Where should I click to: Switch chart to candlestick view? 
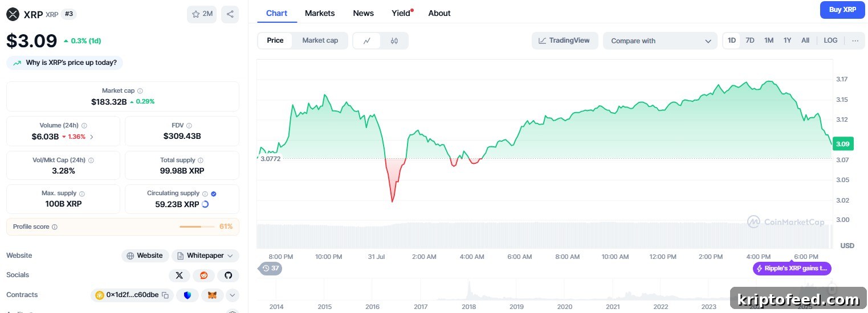click(394, 40)
